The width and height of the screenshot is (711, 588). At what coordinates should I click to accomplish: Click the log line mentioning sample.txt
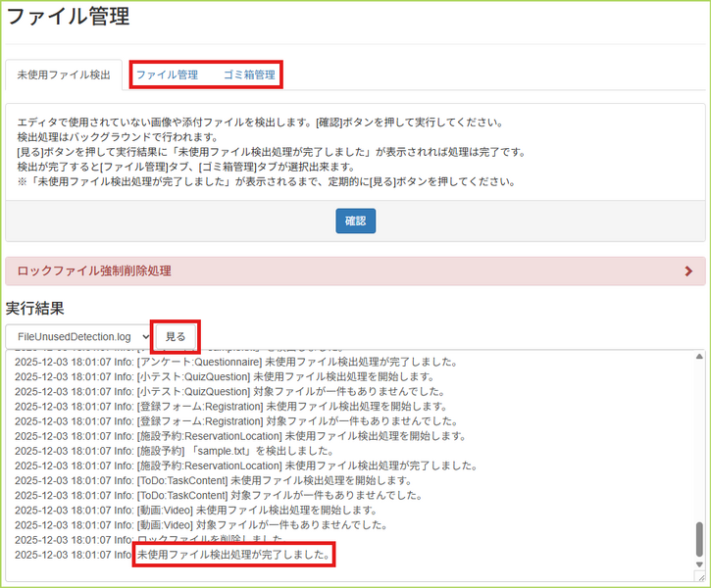177,451
